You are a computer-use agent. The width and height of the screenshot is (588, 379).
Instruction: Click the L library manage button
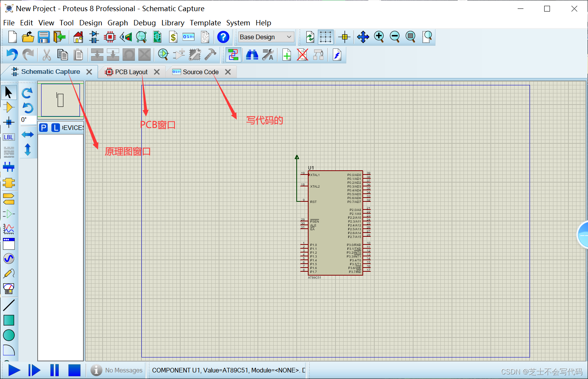pos(56,128)
